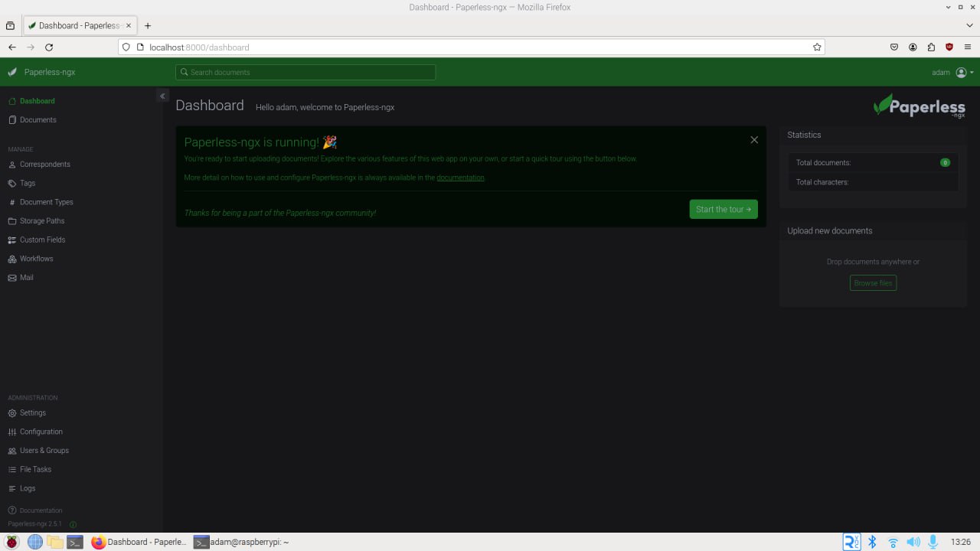Image resolution: width=980 pixels, height=551 pixels.
Task: Collapse the sidebar with the chevron icon
Action: point(162,96)
